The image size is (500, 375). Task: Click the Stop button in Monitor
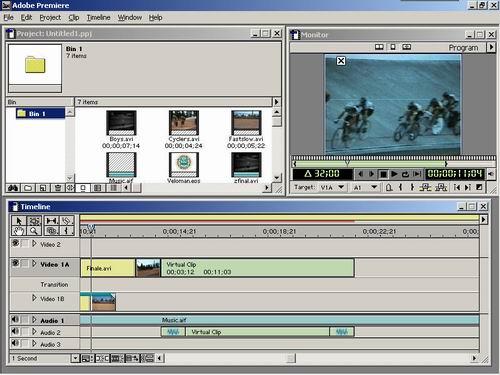click(383, 174)
